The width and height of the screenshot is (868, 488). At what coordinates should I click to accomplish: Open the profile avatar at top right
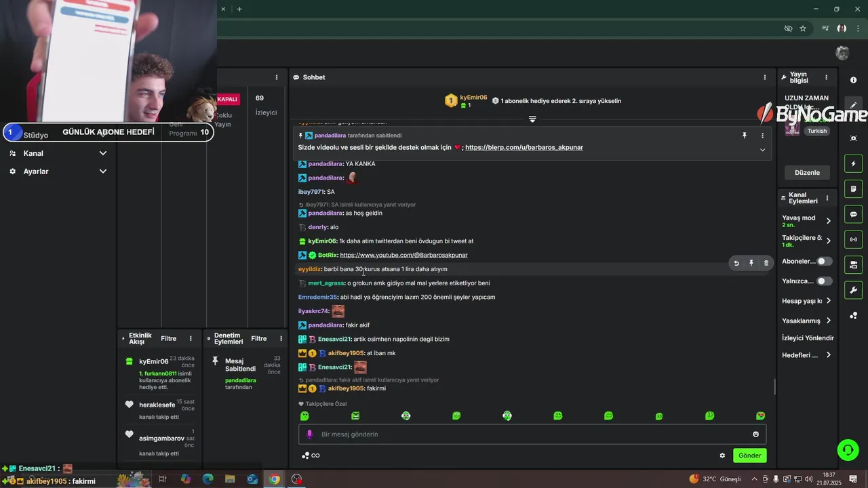point(842,53)
